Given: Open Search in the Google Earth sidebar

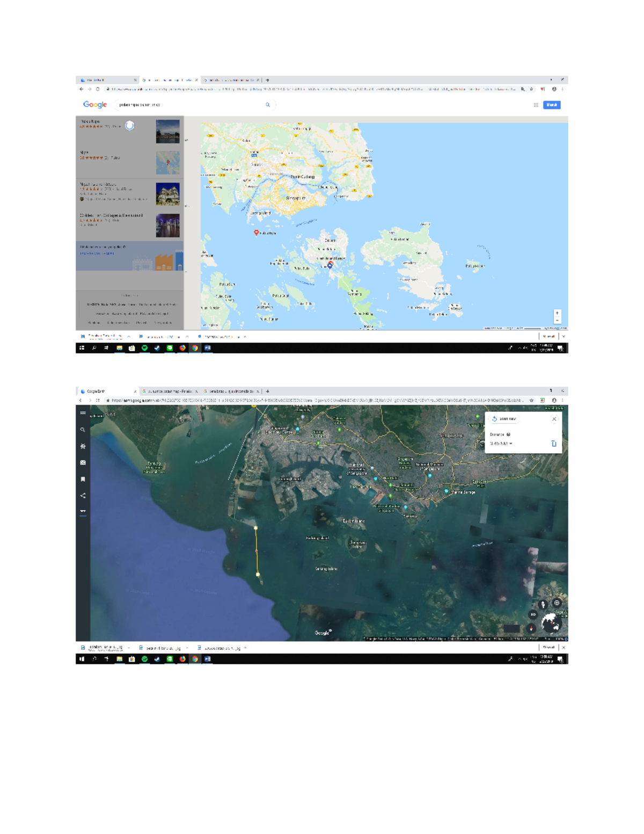Looking at the screenshot, I should pos(82,430).
